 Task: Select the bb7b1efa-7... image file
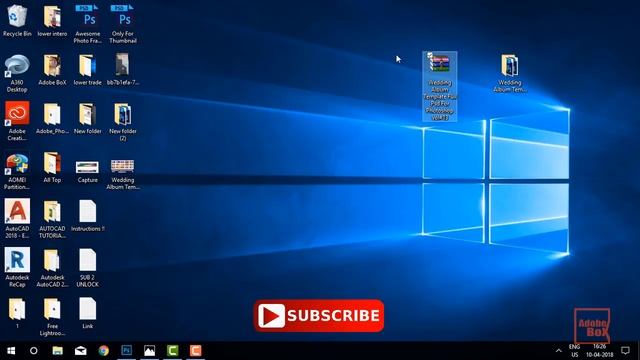tap(123, 70)
